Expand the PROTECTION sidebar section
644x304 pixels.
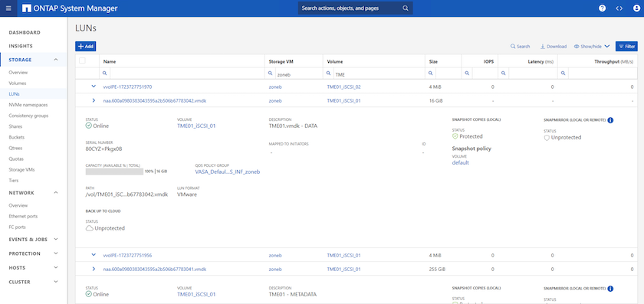tap(56, 253)
